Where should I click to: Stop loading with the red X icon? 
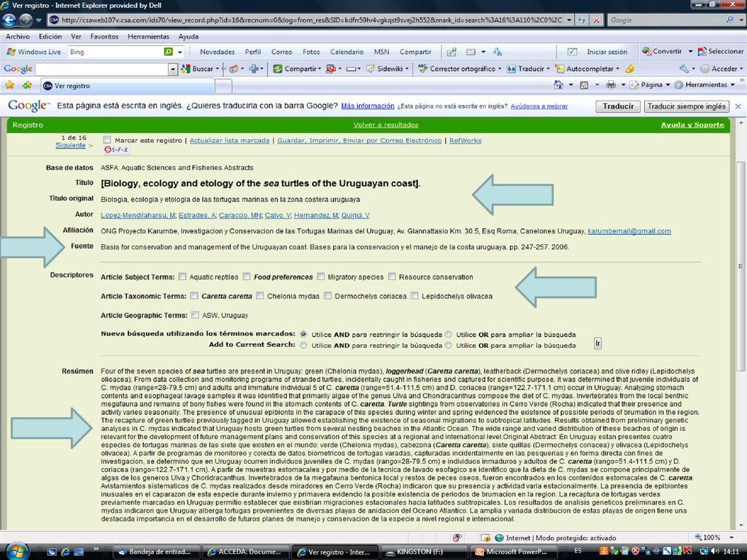(596, 20)
